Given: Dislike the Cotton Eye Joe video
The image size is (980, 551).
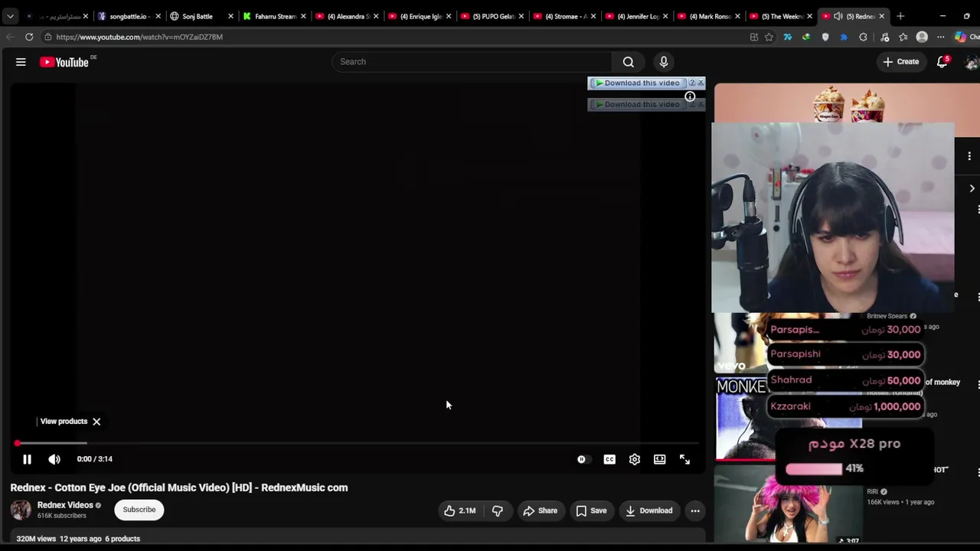Looking at the screenshot, I should [498, 510].
